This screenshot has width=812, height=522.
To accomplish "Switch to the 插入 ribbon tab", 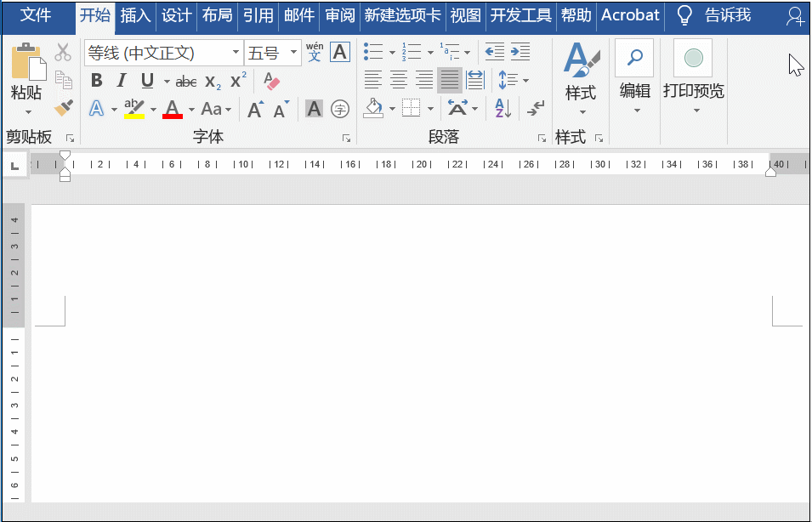I will (136, 15).
